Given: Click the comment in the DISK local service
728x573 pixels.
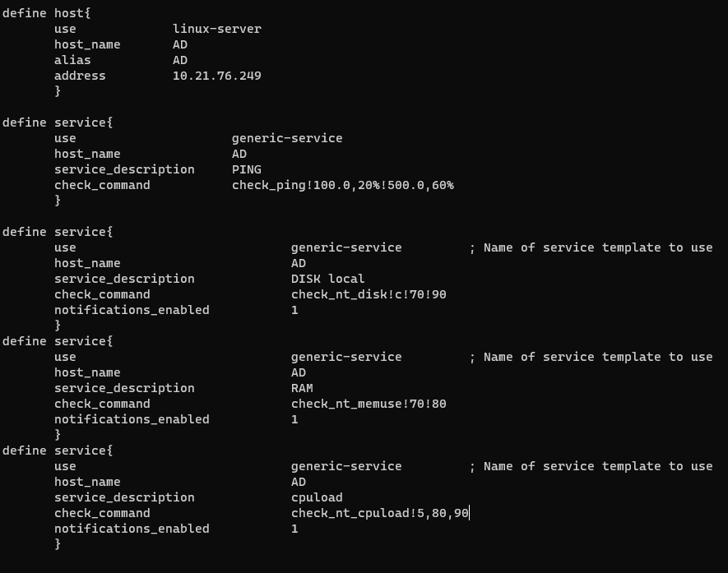Looking at the screenshot, I should [591, 247].
